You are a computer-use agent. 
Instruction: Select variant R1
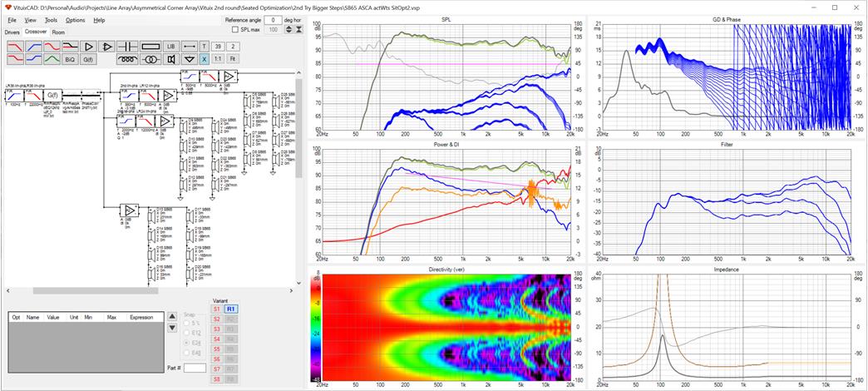[231, 309]
